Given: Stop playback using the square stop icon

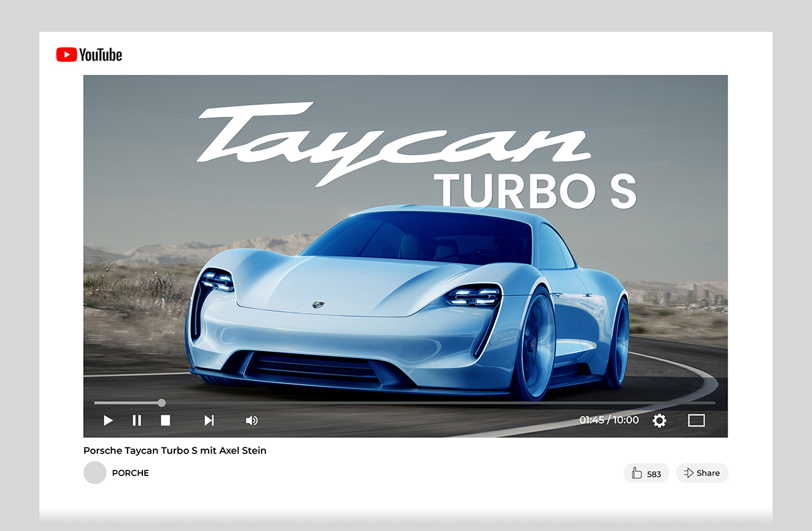Looking at the screenshot, I should (165, 420).
